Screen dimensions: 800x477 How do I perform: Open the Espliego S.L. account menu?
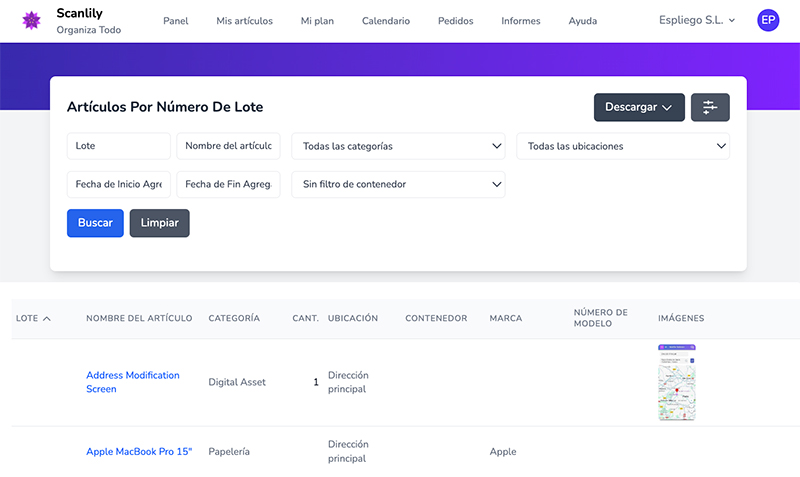click(x=697, y=20)
